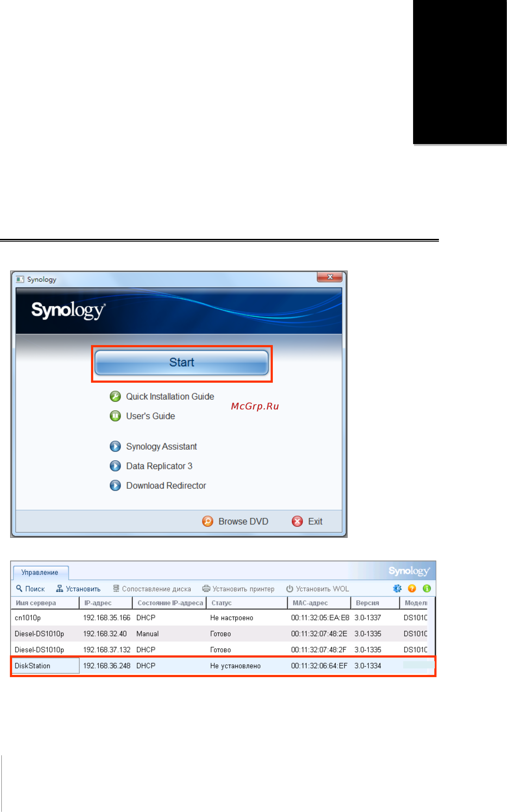
Task: Open Download Redirector
Action: pos(166,486)
